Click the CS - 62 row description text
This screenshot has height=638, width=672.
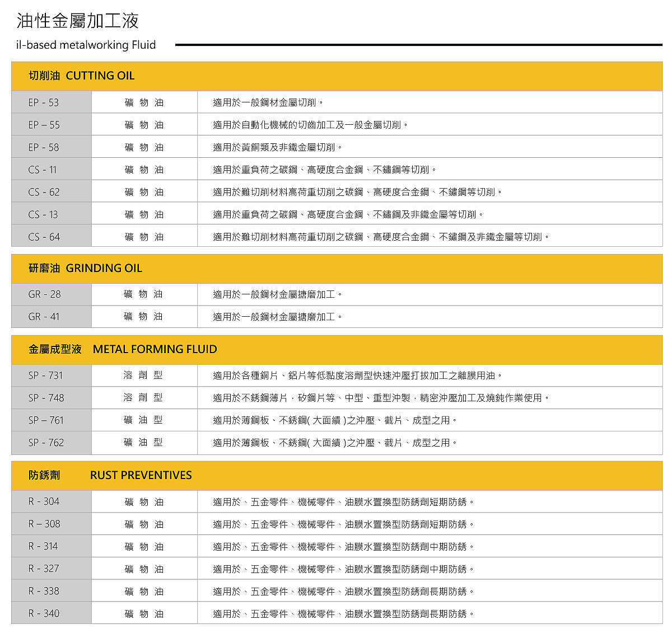358,192
